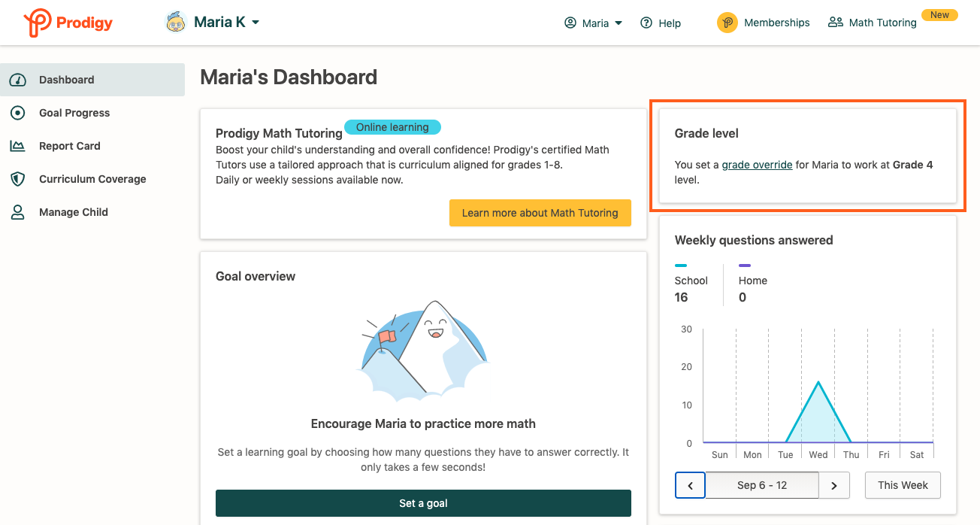Viewport: 980px width, 525px height.
Task: Click the Sun label on the chart axis
Action: (720, 454)
